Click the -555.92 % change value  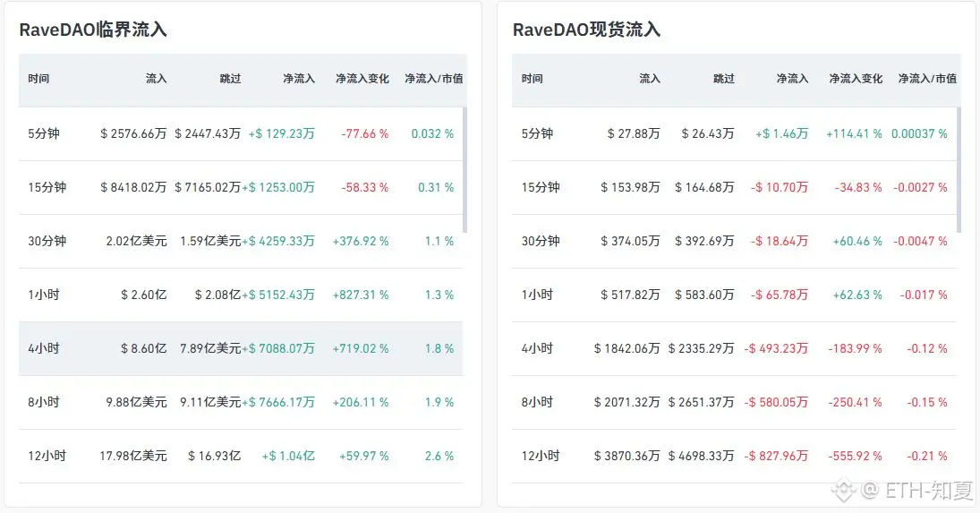tap(856, 456)
